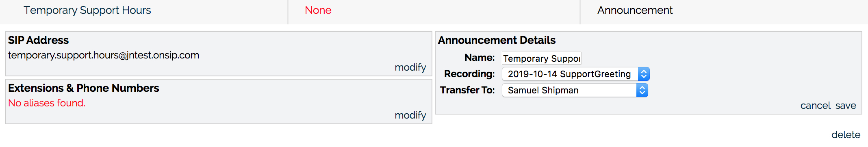The image size is (868, 147).
Task: Click modify under Extensions & Phone Numbers
Action: click(410, 115)
